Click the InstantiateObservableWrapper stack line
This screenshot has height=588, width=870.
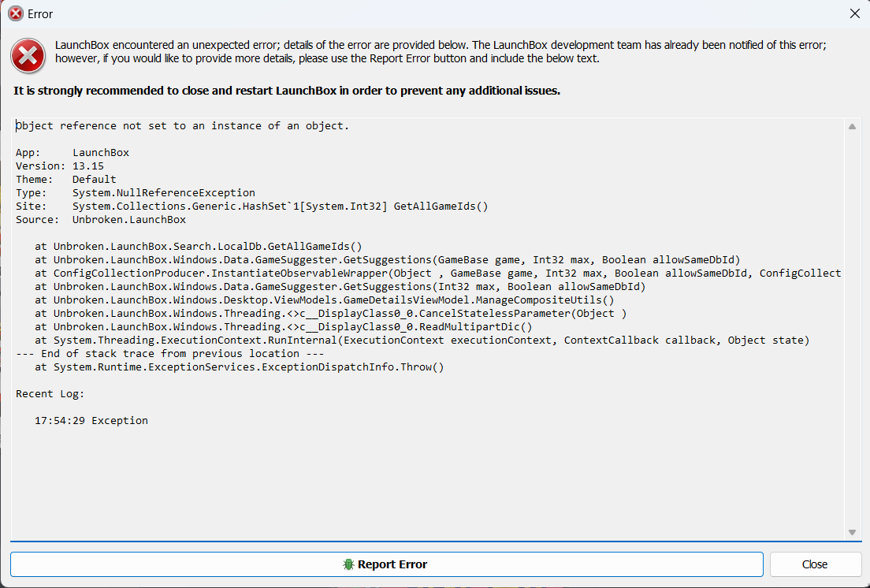click(438, 273)
